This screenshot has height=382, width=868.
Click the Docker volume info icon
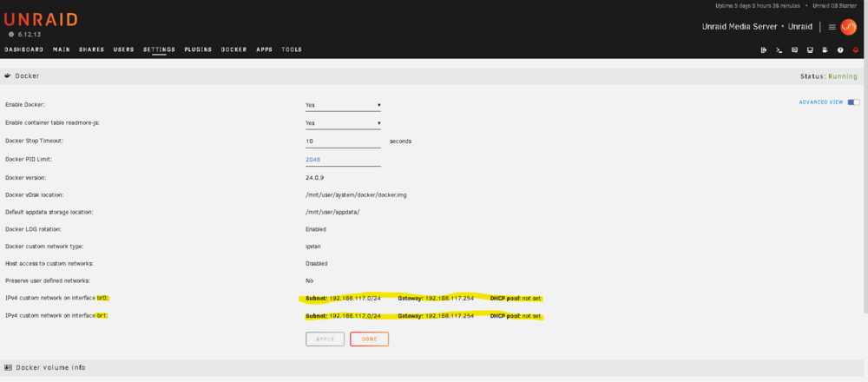(8, 367)
